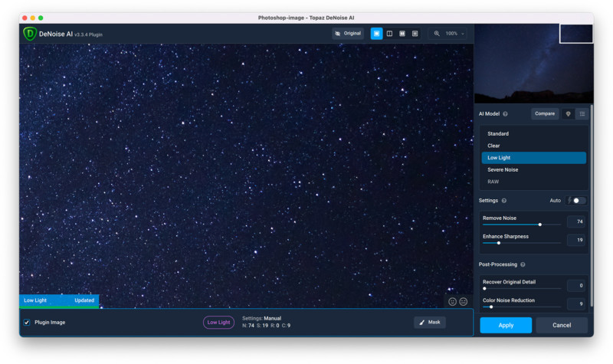Click the Mask button
The image size is (613, 364).
point(430,323)
